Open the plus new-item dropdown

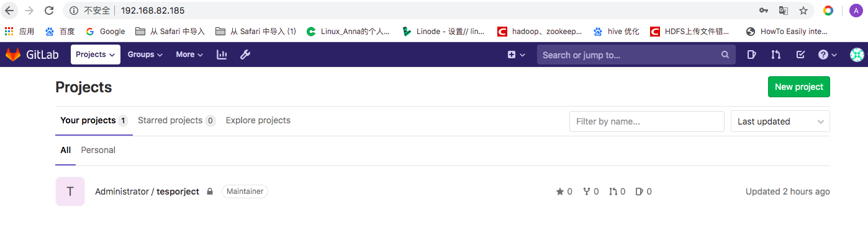(x=517, y=55)
